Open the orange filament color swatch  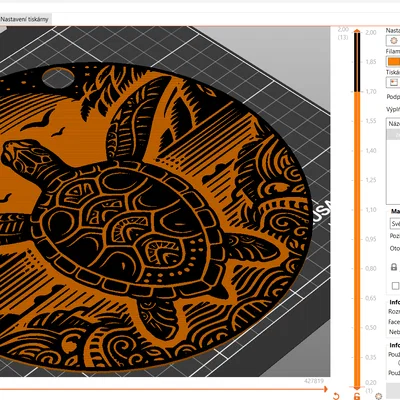pyautogui.click(x=394, y=62)
